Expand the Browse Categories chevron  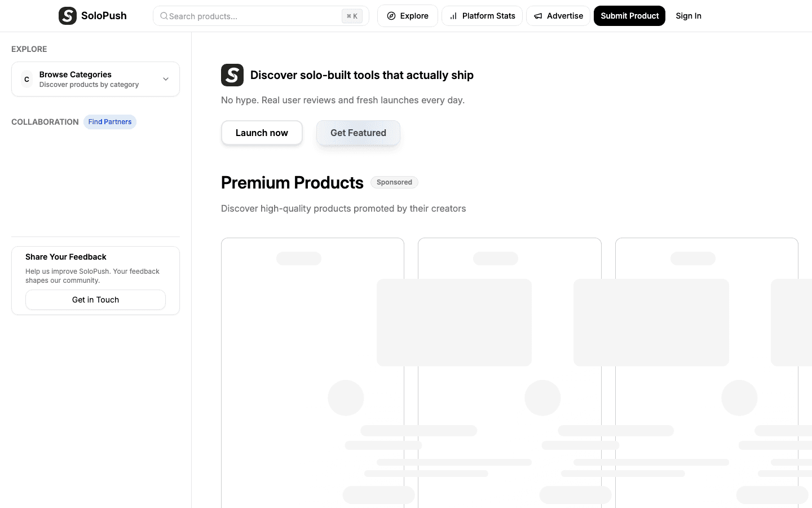pyautogui.click(x=166, y=79)
